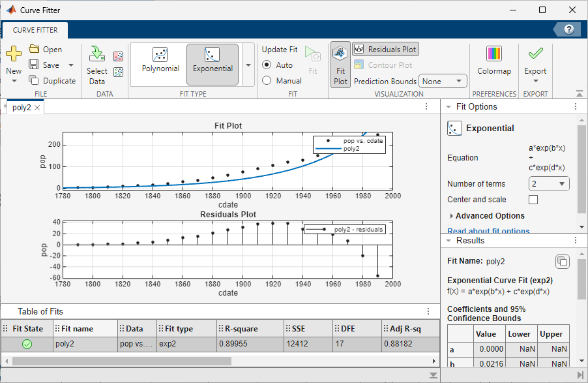Open the Prediction Bounds dropdown
The image size is (588, 383).
pos(443,82)
